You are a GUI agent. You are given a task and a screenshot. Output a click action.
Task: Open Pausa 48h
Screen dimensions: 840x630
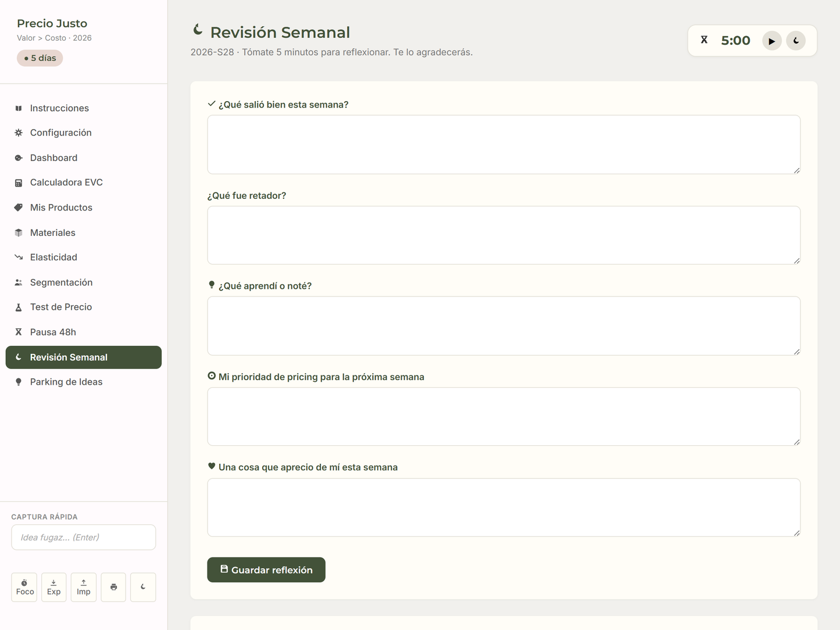pos(84,332)
